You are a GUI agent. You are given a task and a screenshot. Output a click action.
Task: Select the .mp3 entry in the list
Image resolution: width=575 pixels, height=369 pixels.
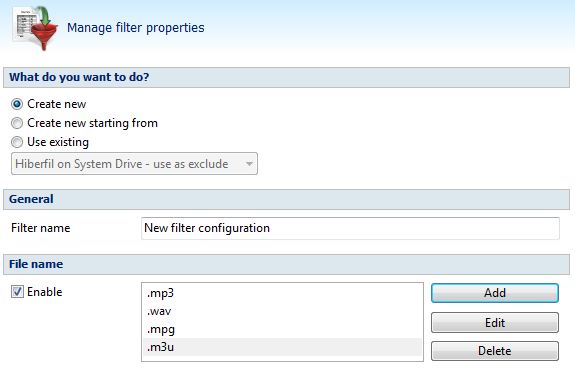pyautogui.click(x=282, y=293)
